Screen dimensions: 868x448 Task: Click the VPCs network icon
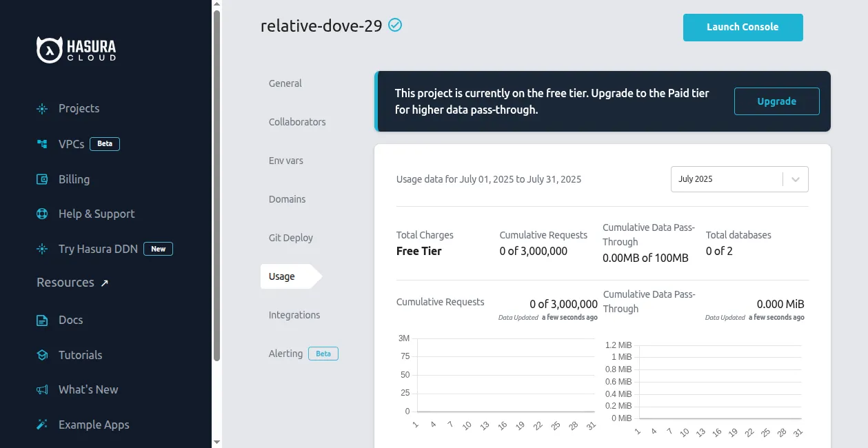coord(42,144)
